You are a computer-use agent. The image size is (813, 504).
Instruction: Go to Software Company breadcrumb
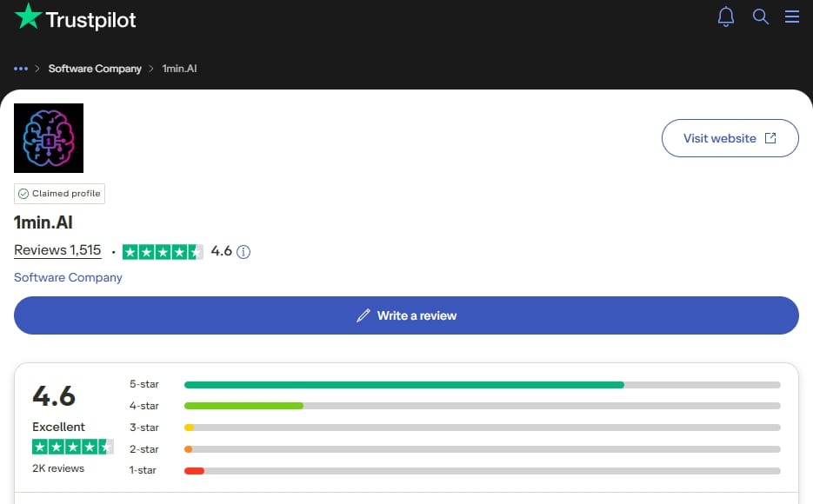tap(95, 69)
